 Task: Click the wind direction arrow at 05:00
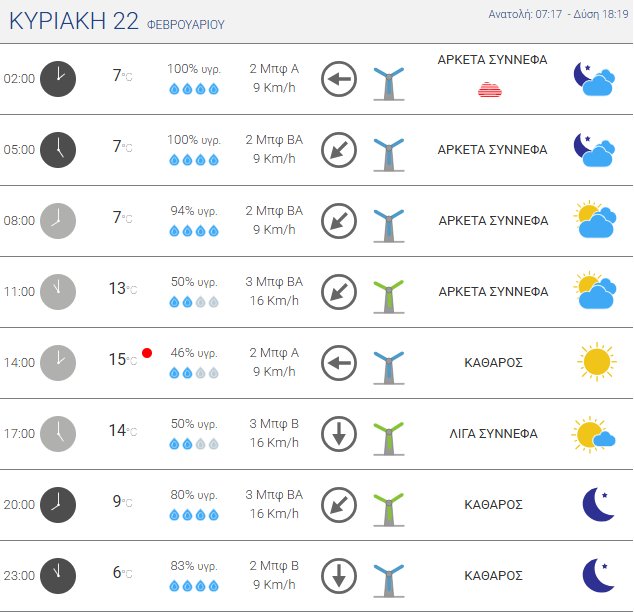pyautogui.click(x=339, y=150)
